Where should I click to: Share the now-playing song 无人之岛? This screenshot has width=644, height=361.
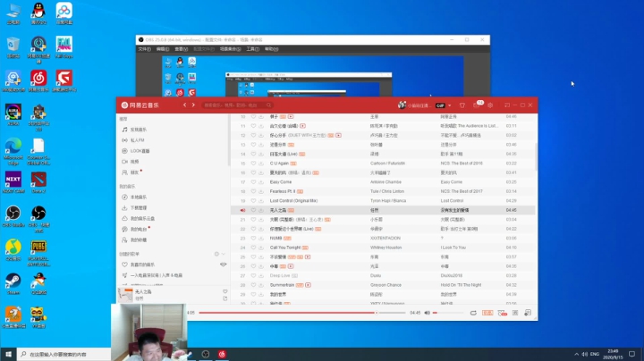point(225,298)
